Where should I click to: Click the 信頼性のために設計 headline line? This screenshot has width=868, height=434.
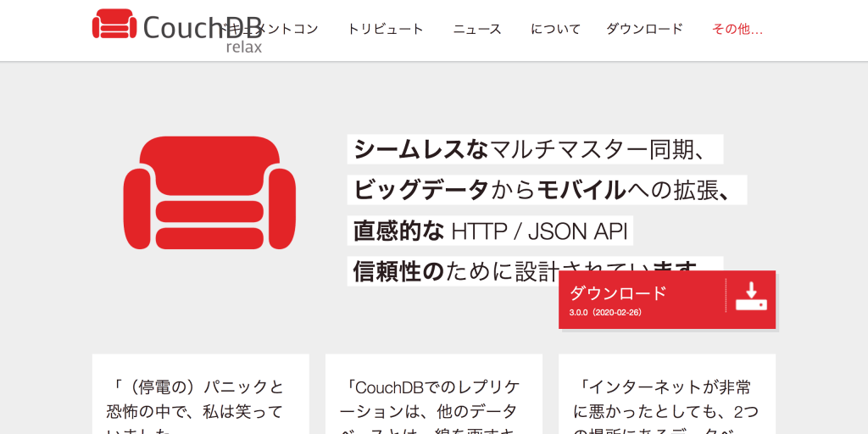point(453,270)
